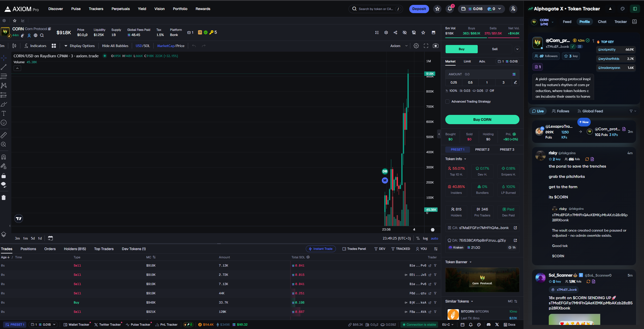The image size is (644, 329).
Task: Open chart settings gear icon
Action: pyautogui.click(x=416, y=46)
